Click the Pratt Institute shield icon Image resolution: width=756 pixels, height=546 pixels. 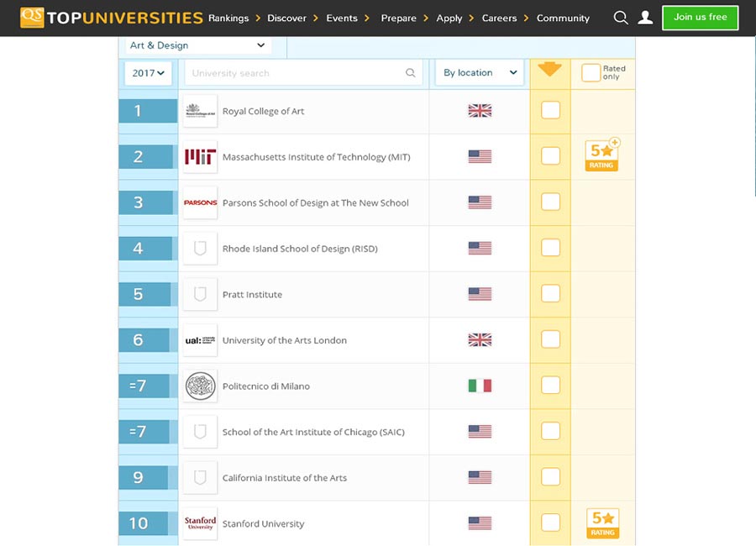click(x=200, y=294)
